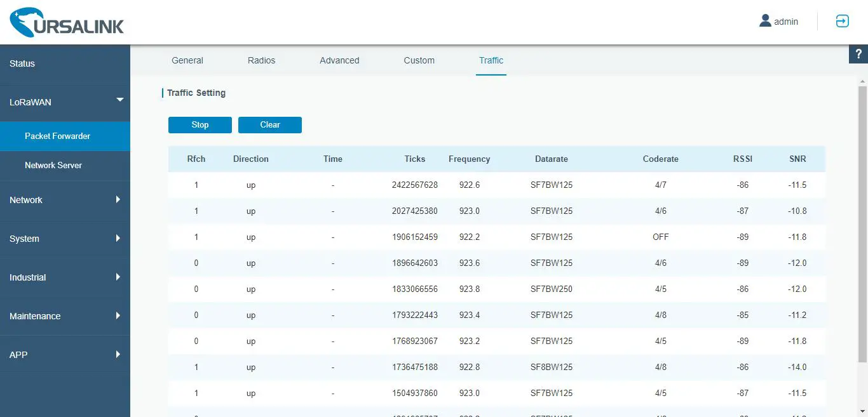
Task: Expand the Network menu
Action: tap(65, 200)
